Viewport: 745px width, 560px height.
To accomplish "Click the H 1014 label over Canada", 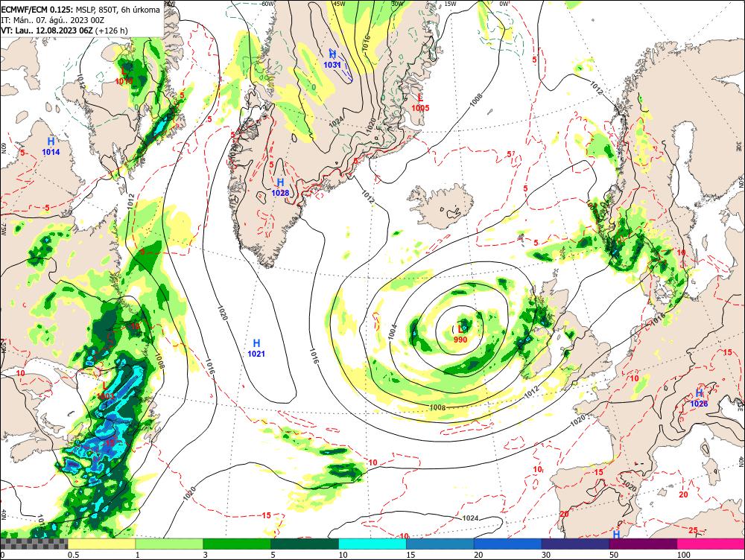I will (51, 146).
